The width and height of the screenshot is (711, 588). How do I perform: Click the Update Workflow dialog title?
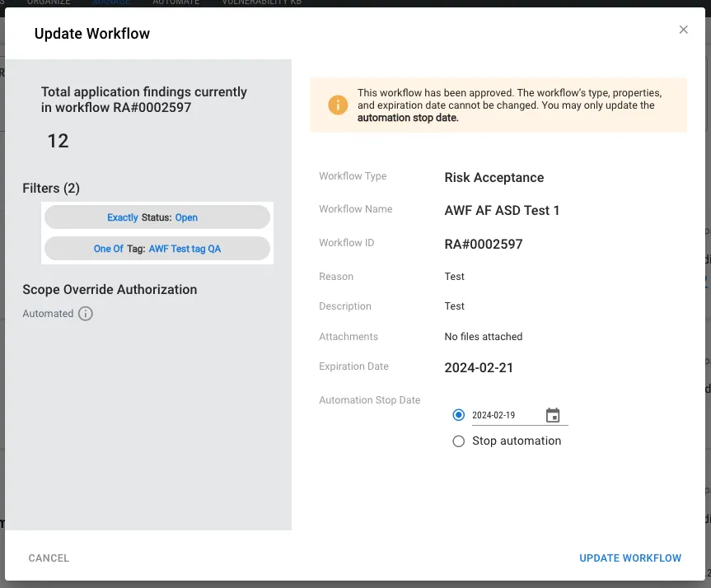(x=92, y=34)
